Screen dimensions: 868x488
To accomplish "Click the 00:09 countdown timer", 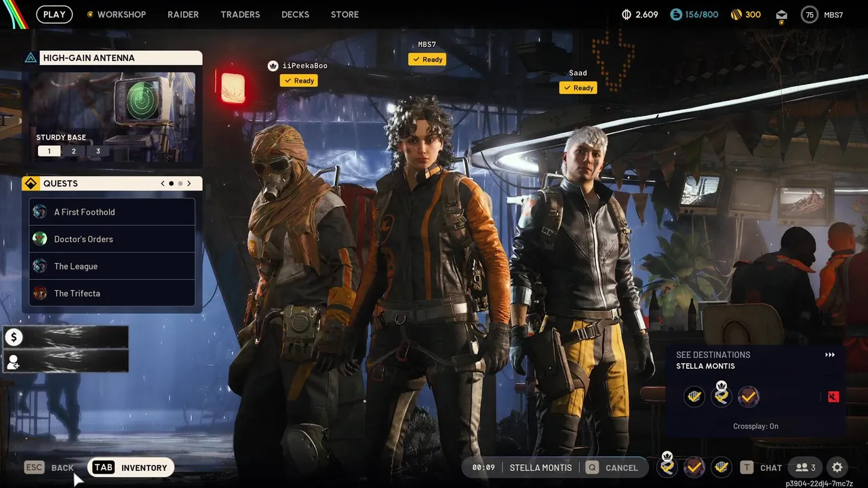I will [484, 468].
